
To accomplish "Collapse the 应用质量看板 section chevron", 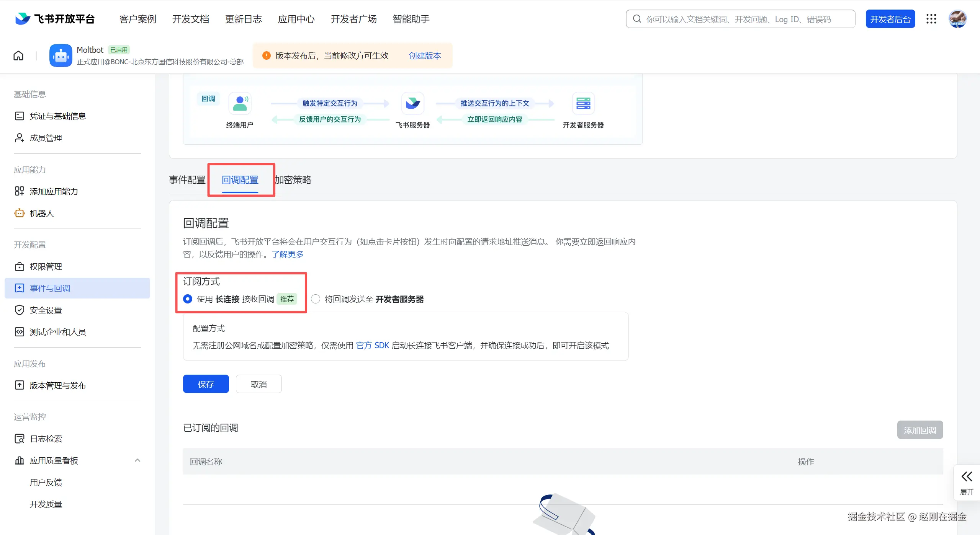I will (x=137, y=461).
